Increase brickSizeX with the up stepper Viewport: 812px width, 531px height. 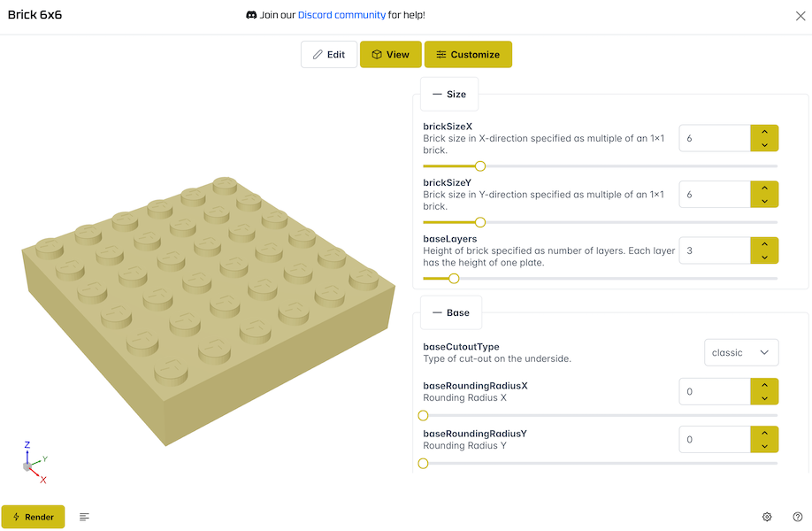pos(764,132)
